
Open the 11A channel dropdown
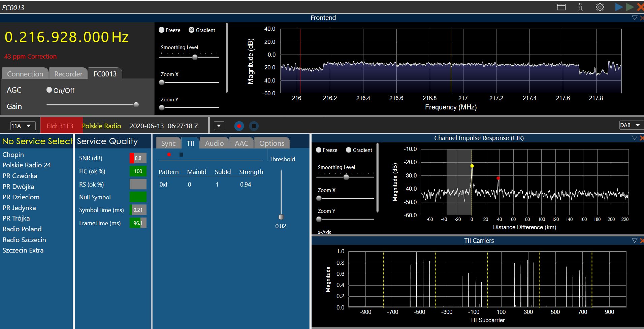coord(23,126)
